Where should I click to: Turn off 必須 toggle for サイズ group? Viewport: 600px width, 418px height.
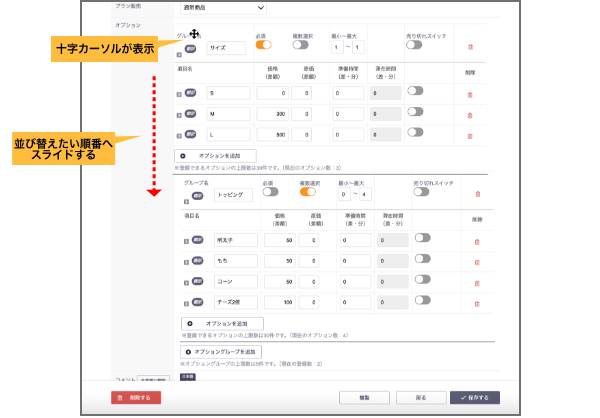(264, 44)
